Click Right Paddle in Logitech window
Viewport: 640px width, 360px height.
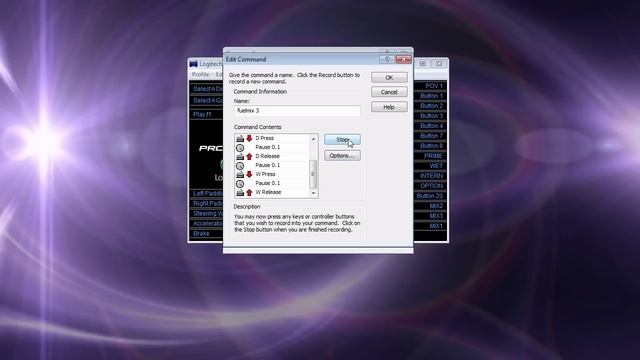[207, 204]
